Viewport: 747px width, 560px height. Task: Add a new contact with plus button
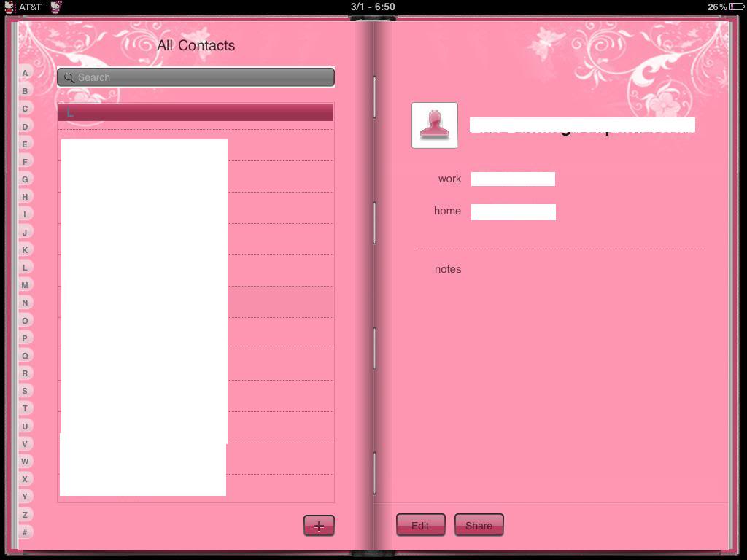[319, 526]
